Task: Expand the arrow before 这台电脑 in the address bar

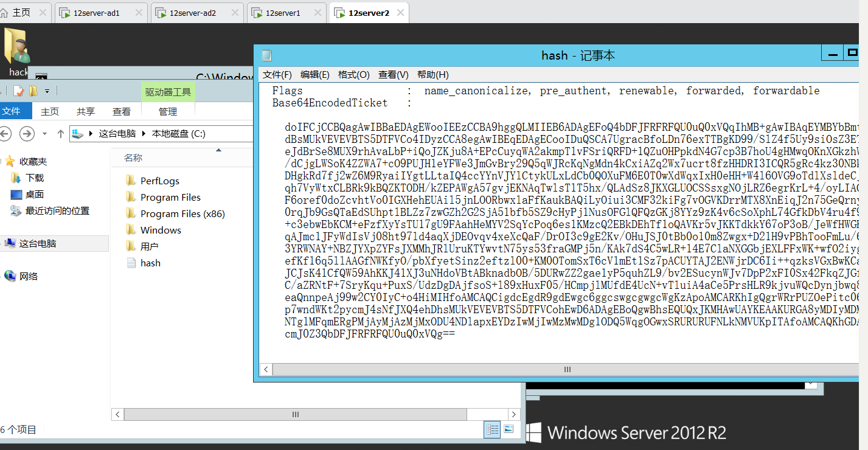Action: click(91, 134)
